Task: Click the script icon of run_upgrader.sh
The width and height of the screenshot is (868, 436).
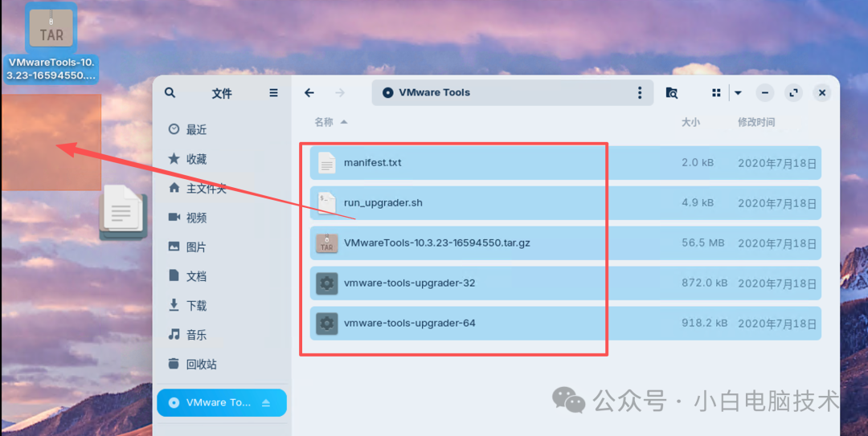Action: click(326, 202)
